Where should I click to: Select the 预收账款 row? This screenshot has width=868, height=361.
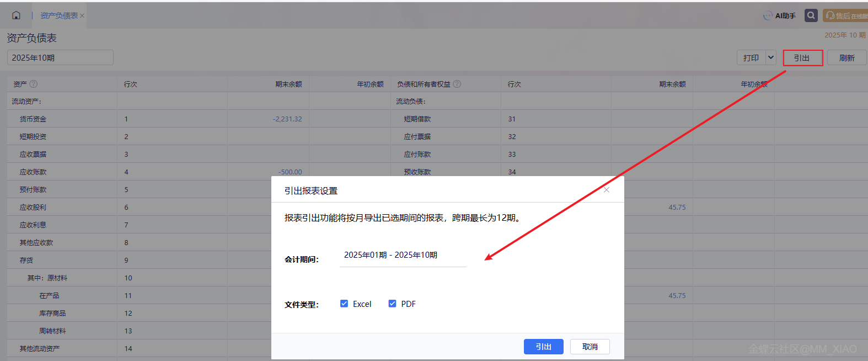(x=417, y=172)
